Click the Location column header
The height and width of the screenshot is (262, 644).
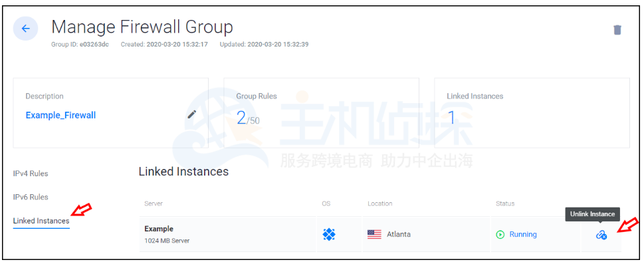click(x=380, y=203)
